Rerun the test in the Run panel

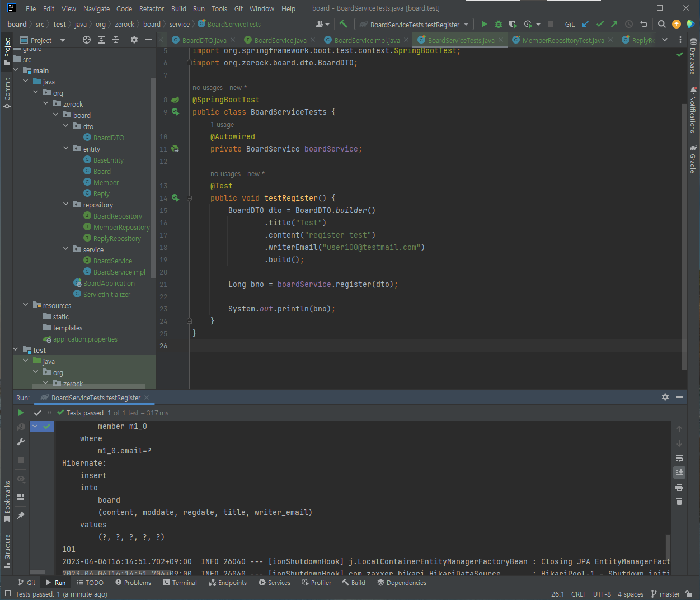click(x=21, y=413)
